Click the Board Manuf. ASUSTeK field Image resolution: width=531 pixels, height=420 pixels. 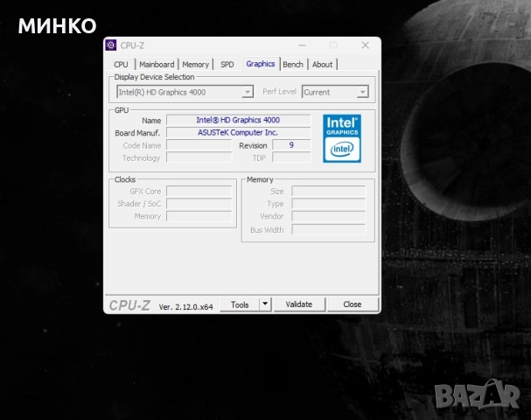coord(238,132)
